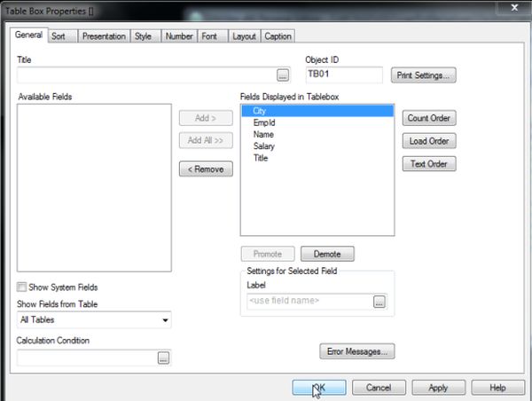Remove the selected field with < Remove

tap(206, 169)
